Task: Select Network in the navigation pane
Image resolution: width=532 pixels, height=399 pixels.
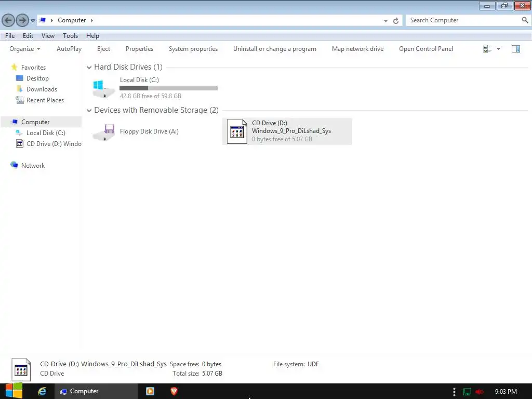Action: [33, 166]
